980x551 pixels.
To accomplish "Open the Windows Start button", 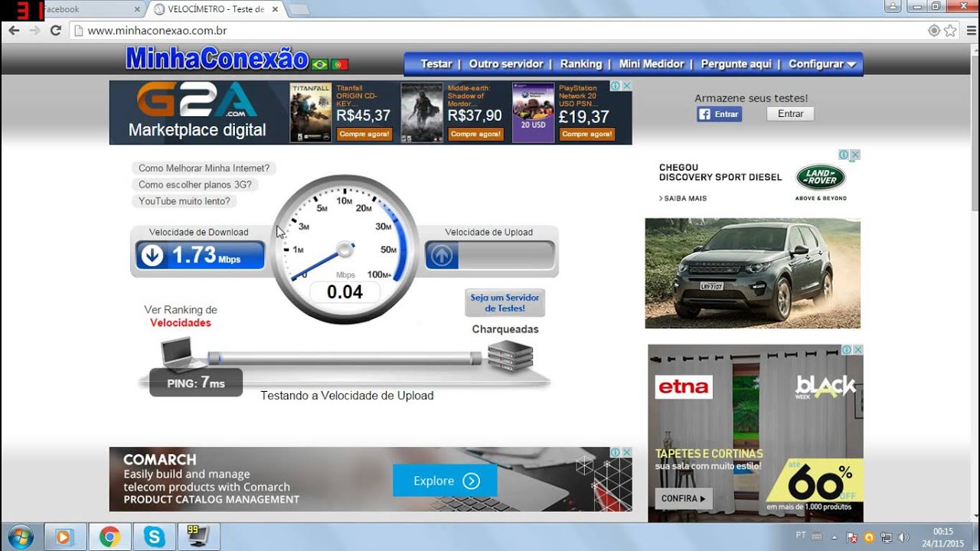I will [19, 537].
